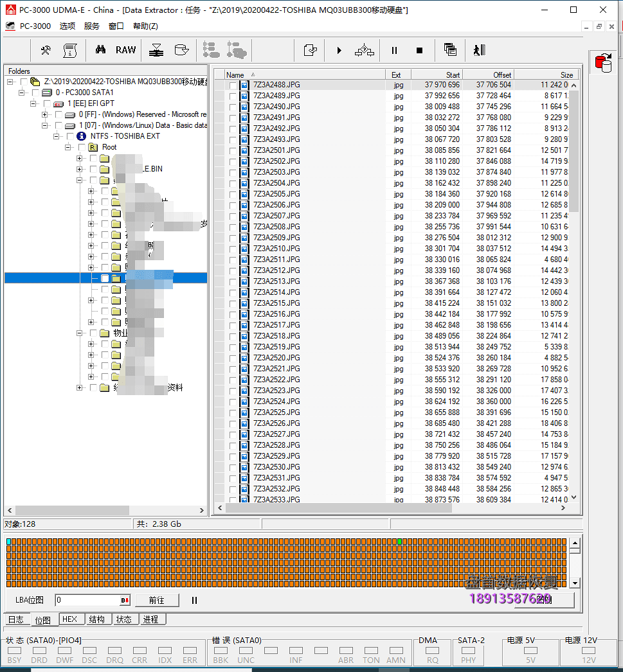The height and width of the screenshot is (672, 623).
Task: Switch to the 状态 tab
Action: 124,619
